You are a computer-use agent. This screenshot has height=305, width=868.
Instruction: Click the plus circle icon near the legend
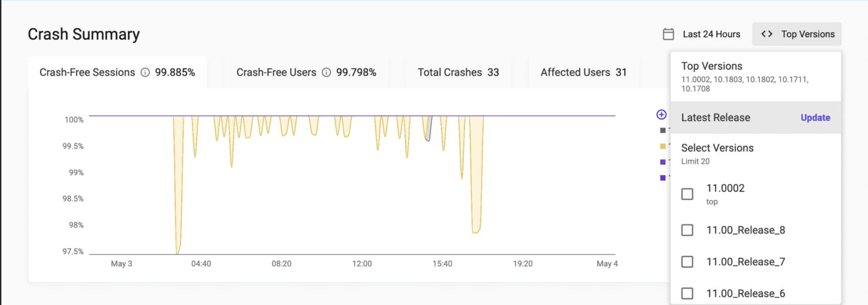click(661, 114)
